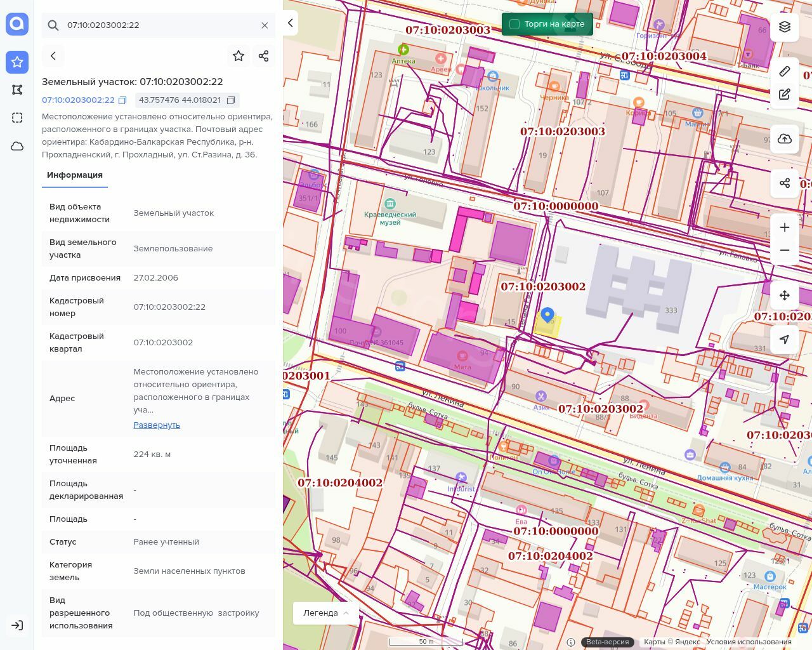Click the Развернуть link to expand address

click(157, 425)
